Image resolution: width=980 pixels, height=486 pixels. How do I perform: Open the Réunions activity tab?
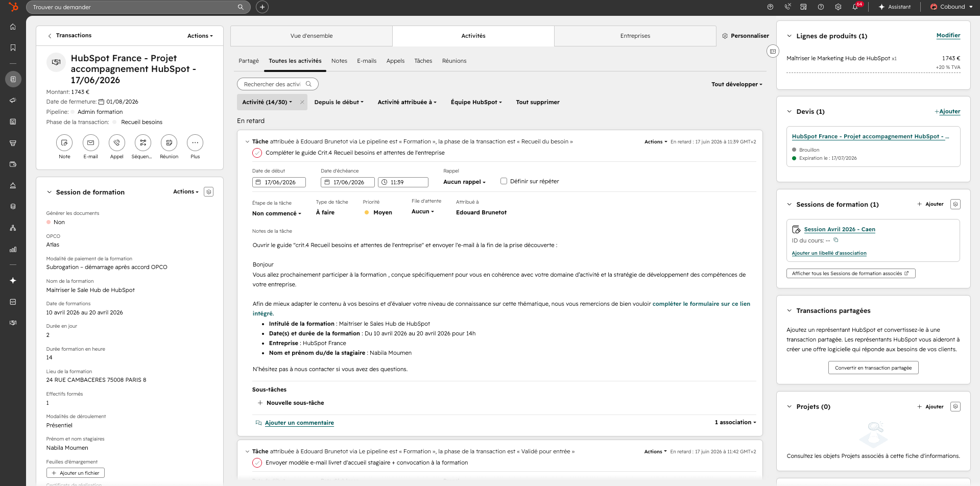(455, 61)
